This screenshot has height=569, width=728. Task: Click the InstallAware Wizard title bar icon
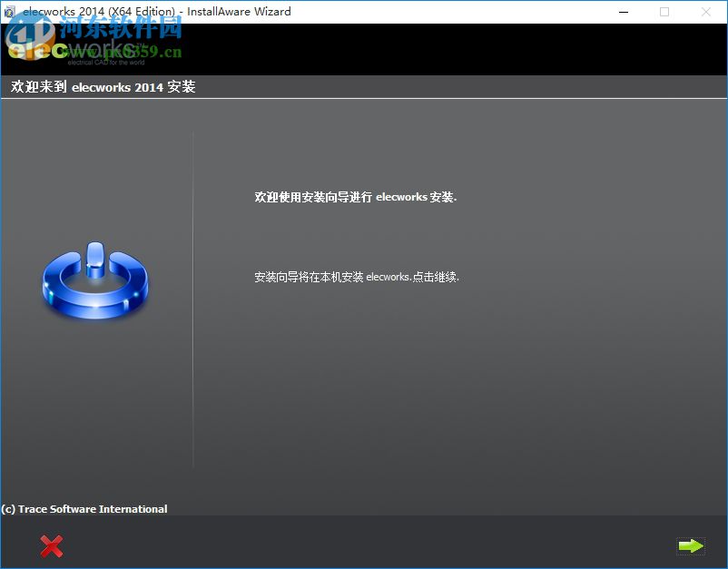9,11
